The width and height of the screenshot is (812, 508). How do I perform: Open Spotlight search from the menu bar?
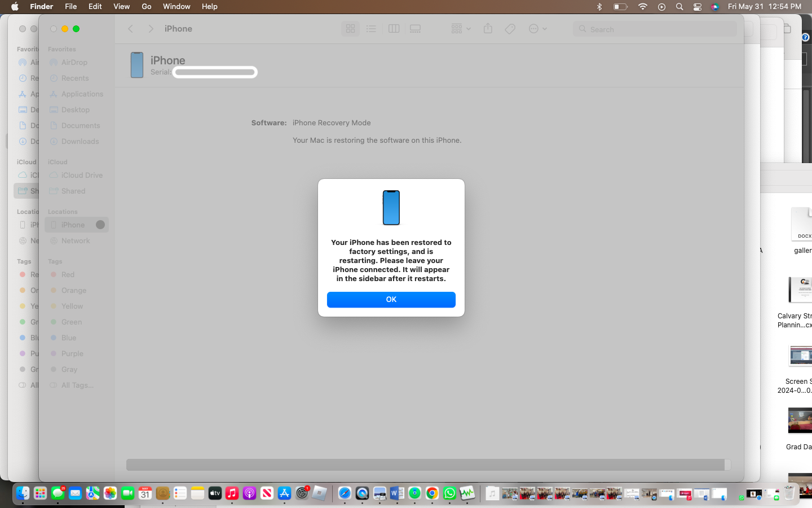pos(679,7)
